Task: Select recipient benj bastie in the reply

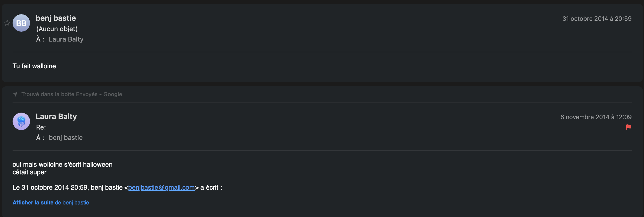Action: [66, 138]
